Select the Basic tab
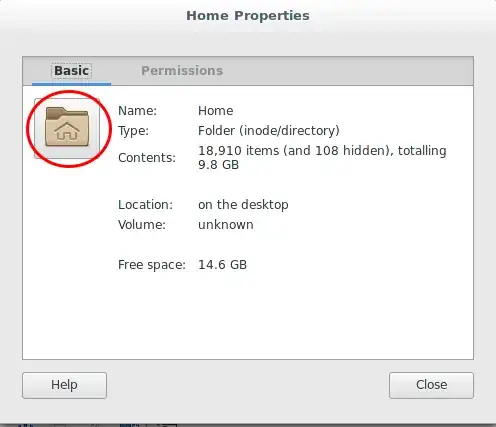 click(71, 71)
